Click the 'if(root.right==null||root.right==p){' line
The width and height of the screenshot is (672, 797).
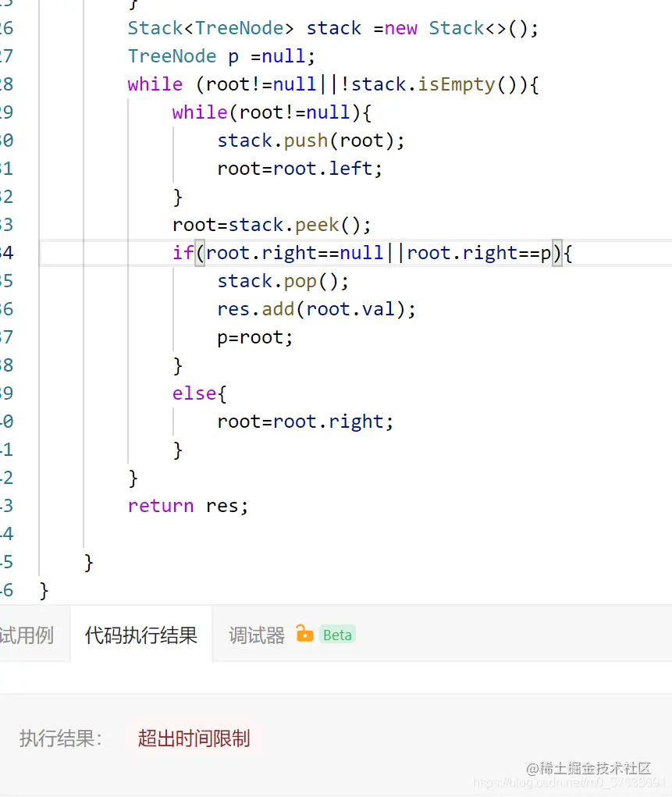(372, 253)
